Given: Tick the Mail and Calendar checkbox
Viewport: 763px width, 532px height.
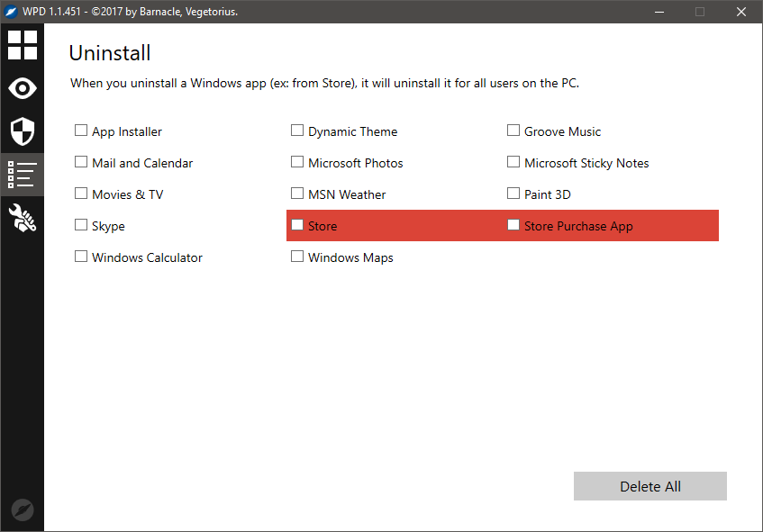Looking at the screenshot, I should point(81,162).
